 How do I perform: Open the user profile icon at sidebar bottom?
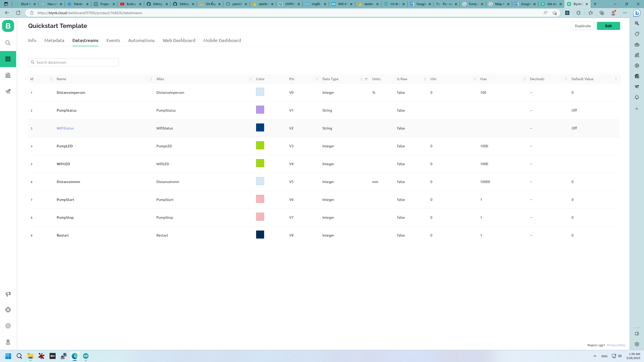(x=8, y=342)
